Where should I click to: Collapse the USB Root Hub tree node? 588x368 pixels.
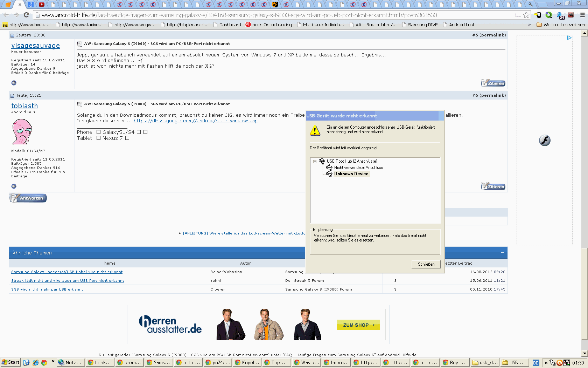[x=315, y=162]
